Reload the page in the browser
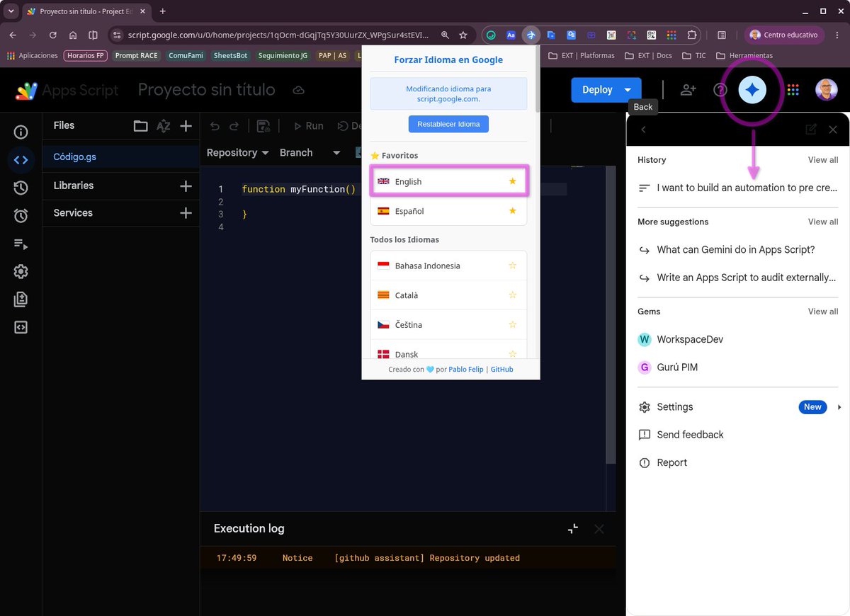Screen dimensions: 850x616 tap(53, 35)
